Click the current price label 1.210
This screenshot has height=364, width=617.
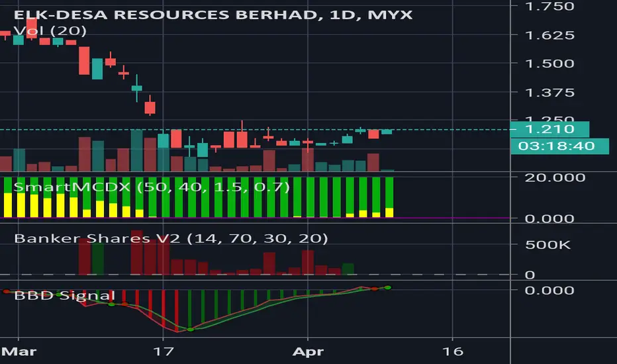[549, 129]
